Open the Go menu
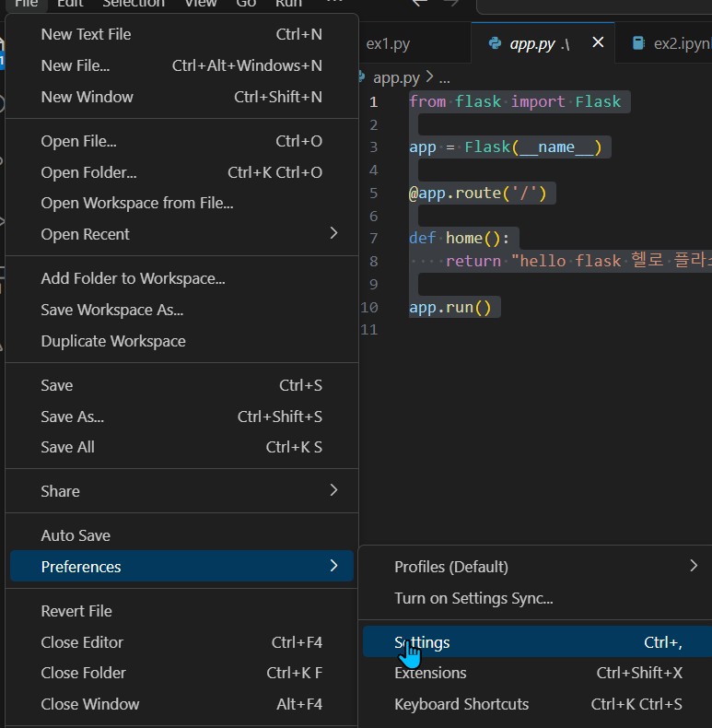This screenshot has height=728, width=712. [246, 4]
